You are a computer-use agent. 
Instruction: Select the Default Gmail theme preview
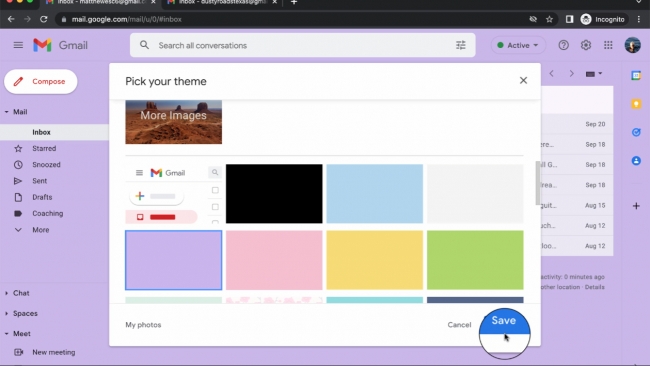174,194
